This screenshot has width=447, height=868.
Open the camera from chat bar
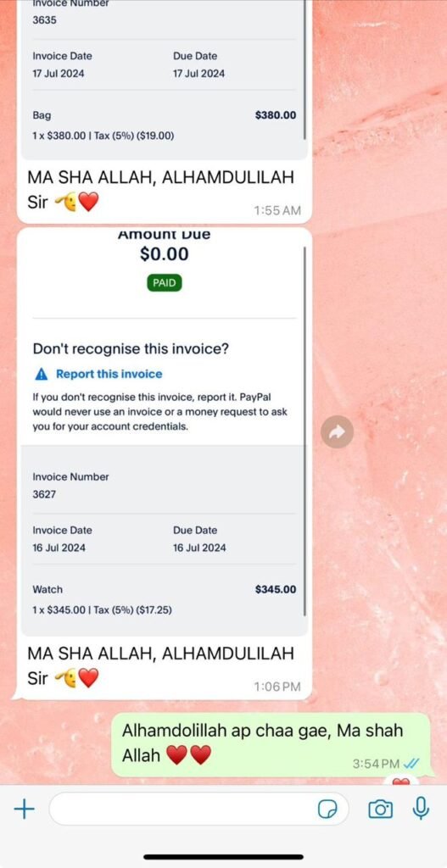pos(381,810)
